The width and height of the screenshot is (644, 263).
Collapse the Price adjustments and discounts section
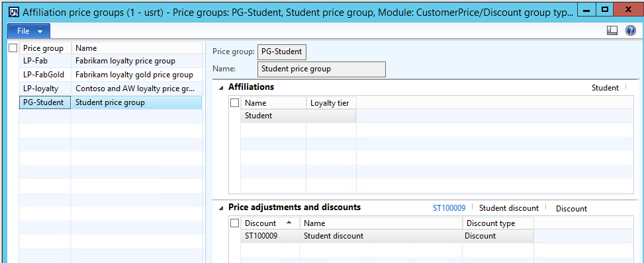point(222,207)
